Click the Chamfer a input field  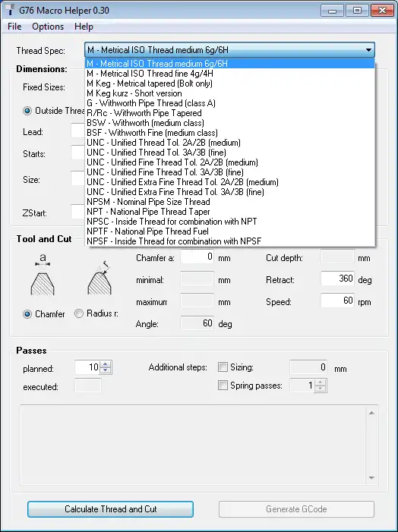click(x=197, y=257)
